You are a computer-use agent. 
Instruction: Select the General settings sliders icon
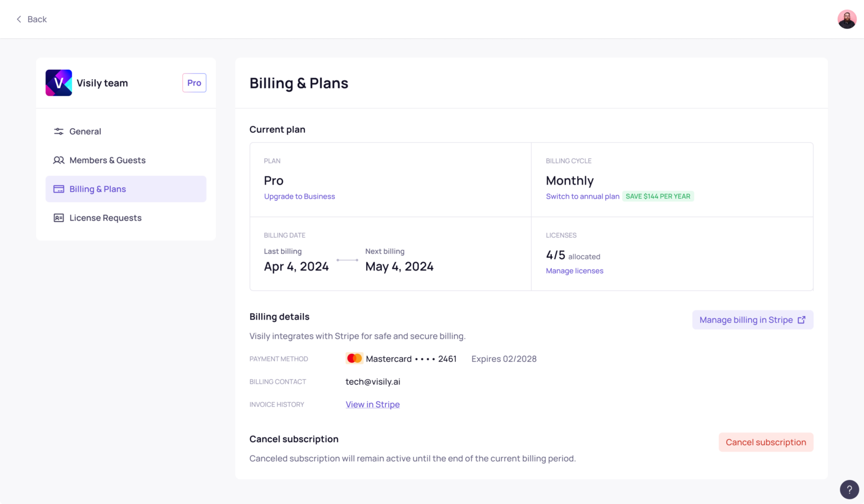point(58,131)
